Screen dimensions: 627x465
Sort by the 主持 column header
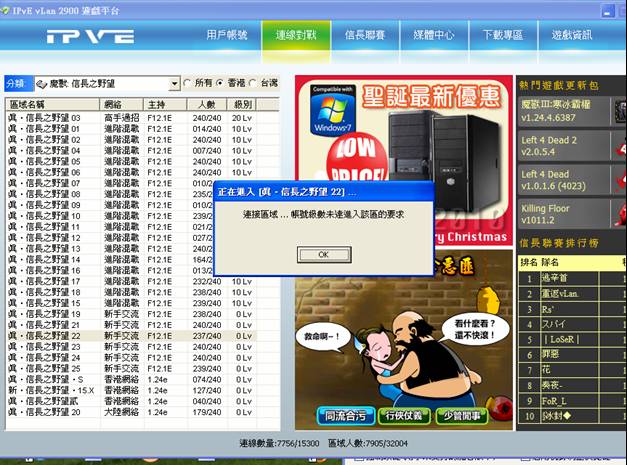click(x=165, y=105)
